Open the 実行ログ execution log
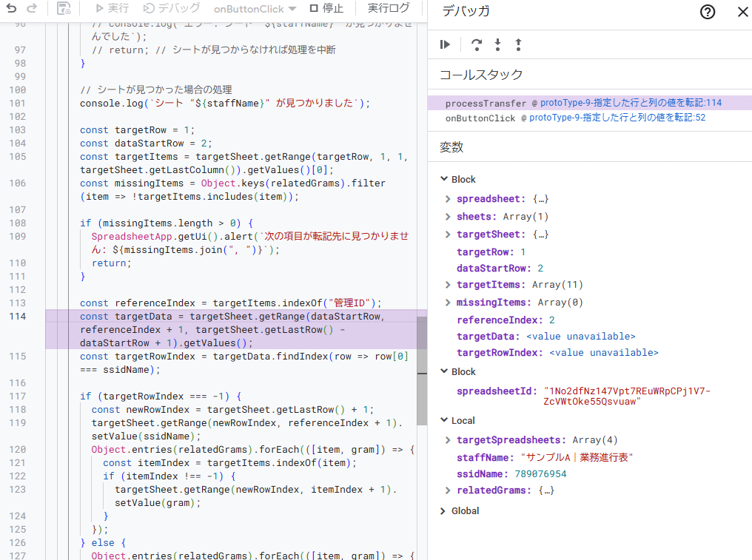This screenshot has height=560, width=752. pos(389,9)
